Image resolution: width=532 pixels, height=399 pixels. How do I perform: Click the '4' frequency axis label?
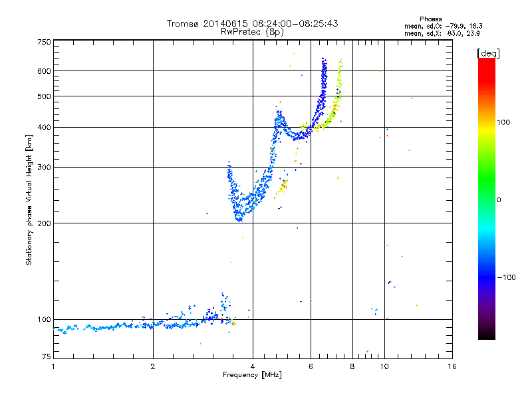(253, 366)
